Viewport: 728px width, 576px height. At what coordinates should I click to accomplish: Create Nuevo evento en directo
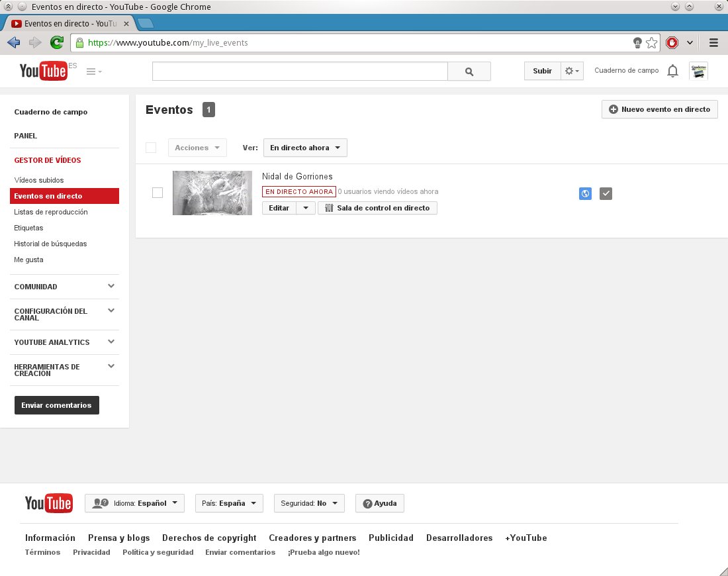(x=660, y=109)
